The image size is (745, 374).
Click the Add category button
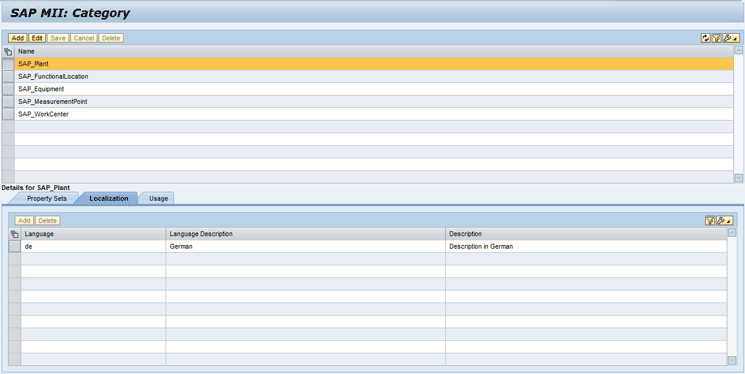click(x=18, y=38)
